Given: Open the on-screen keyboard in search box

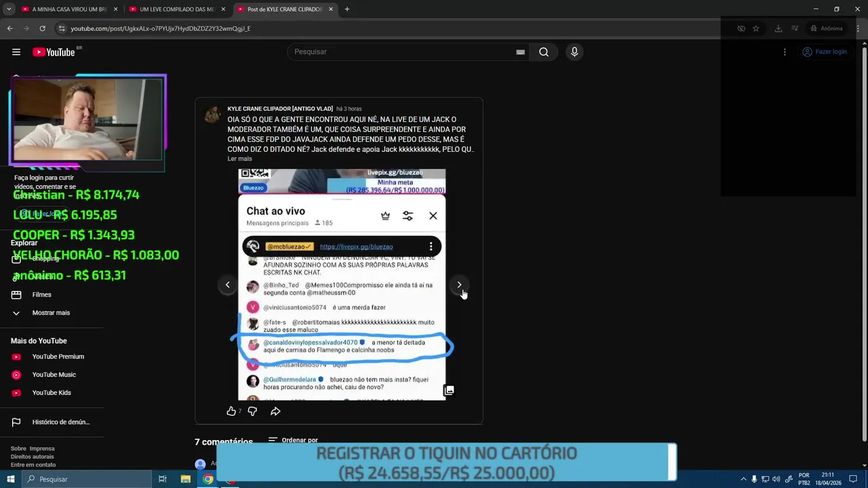Looking at the screenshot, I should [520, 52].
